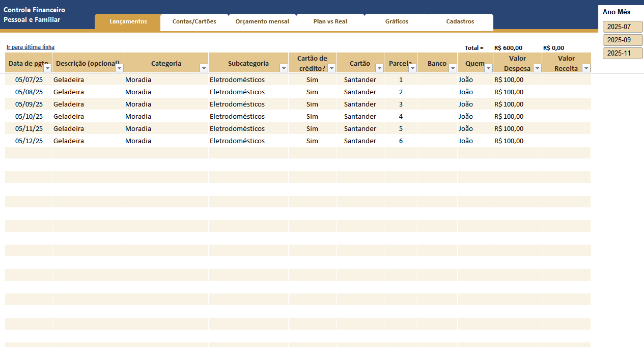644x347 pixels.
Task: Click the Ir para última linha link
Action: click(x=31, y=47)
